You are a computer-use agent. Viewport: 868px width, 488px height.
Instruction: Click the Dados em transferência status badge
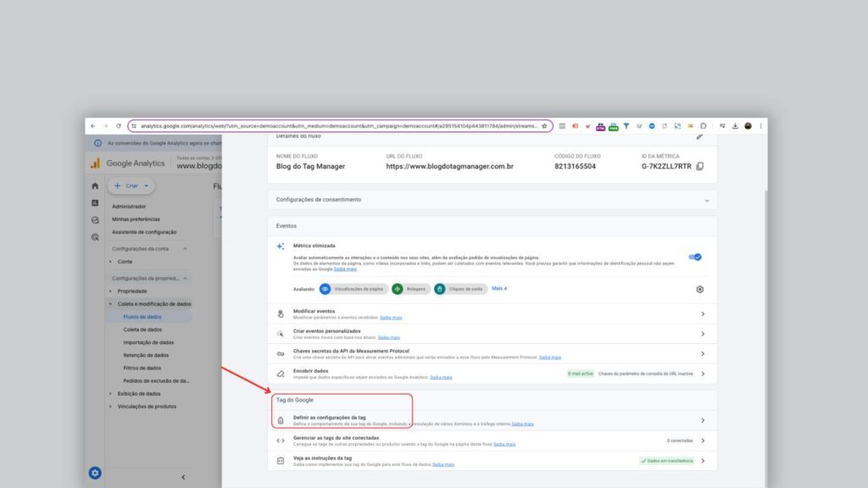click(x=666, y=460)
